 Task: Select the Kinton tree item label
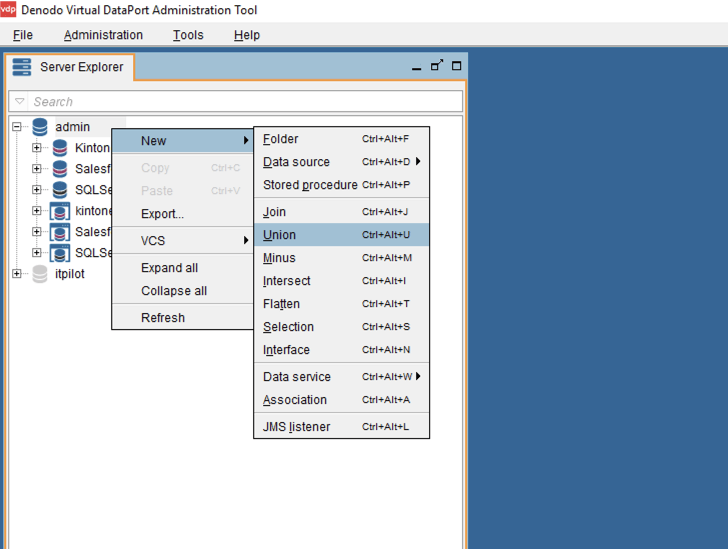coord(92,148)
